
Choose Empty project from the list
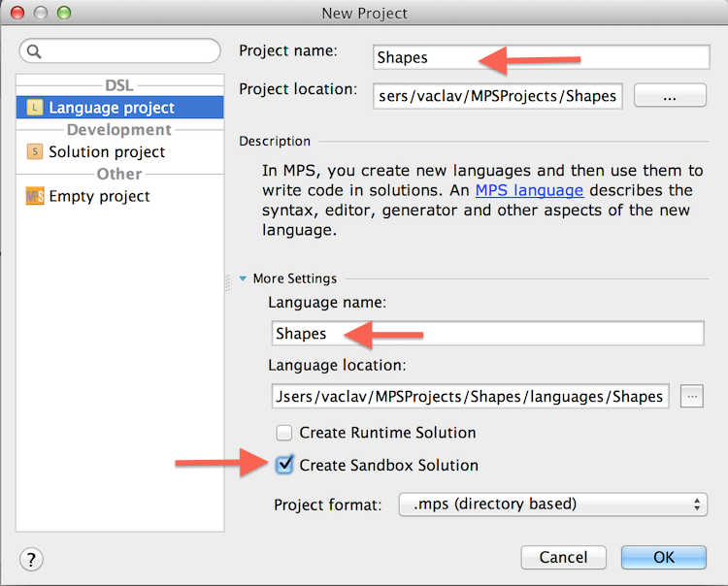(99, 196)
